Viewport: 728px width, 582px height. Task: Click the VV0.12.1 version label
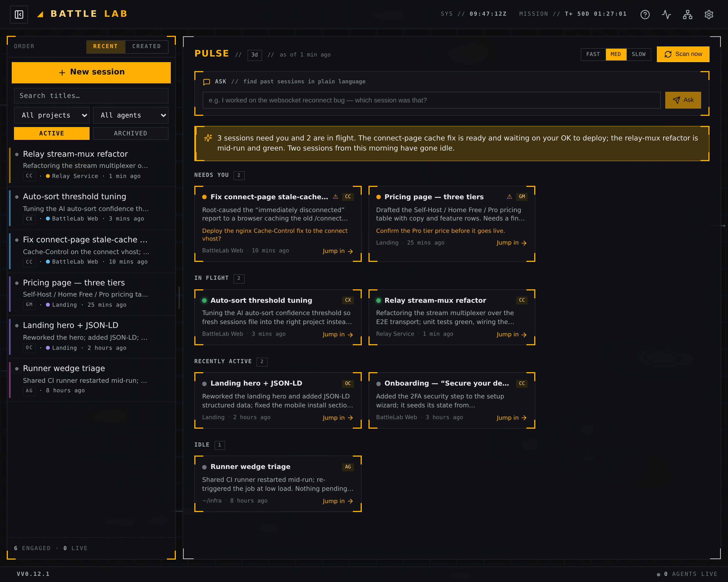pyautogui.click(x=33, y=574)
